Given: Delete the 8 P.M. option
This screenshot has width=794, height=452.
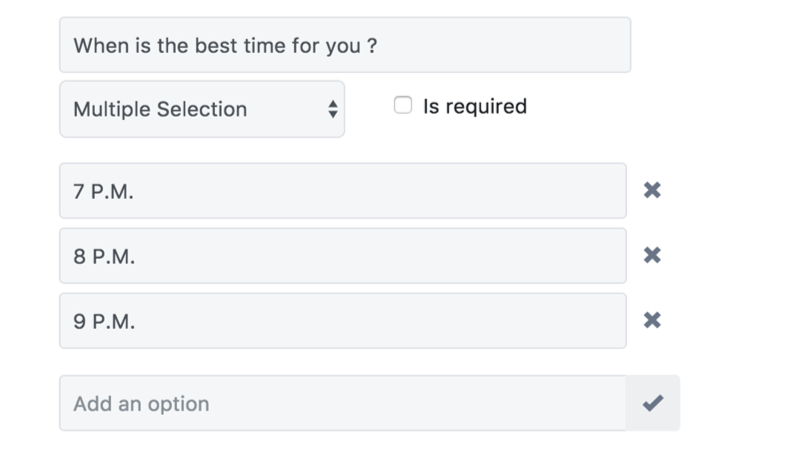Looking at the screenshot, I should pos(652,255).
